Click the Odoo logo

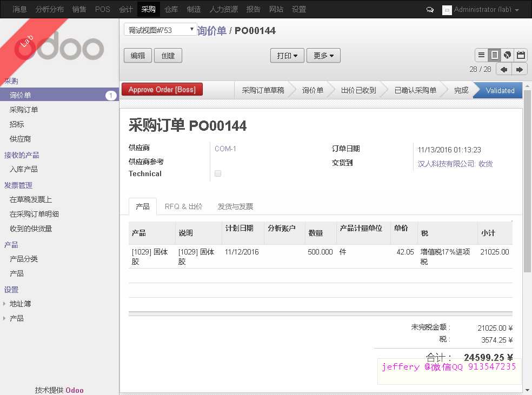coord(59,46)
